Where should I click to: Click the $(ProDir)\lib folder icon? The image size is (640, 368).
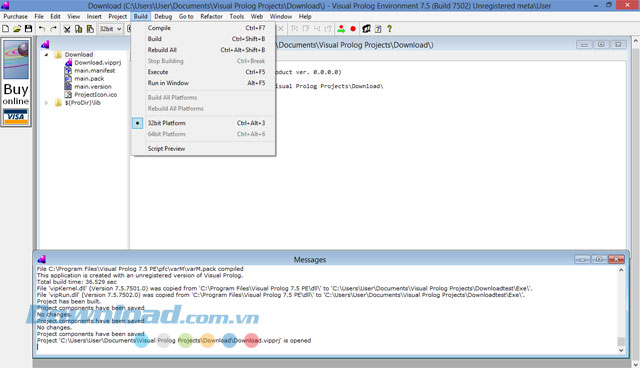(58, 102)
